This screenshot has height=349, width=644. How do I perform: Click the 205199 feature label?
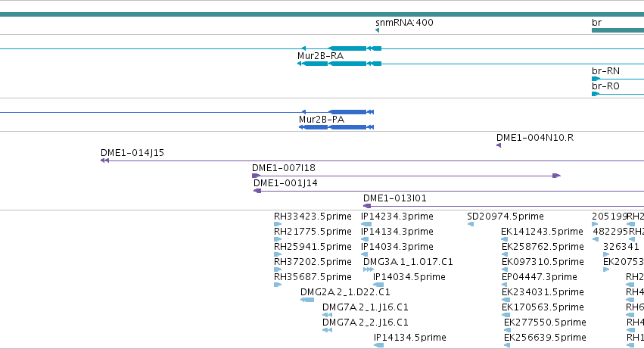coord(609,217)
